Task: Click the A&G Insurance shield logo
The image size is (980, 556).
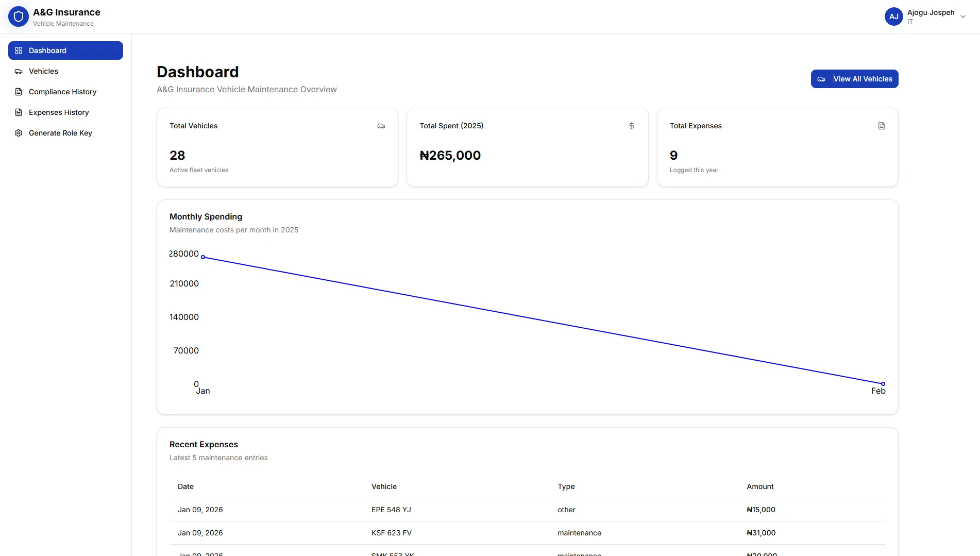Action: pos(19,16)
